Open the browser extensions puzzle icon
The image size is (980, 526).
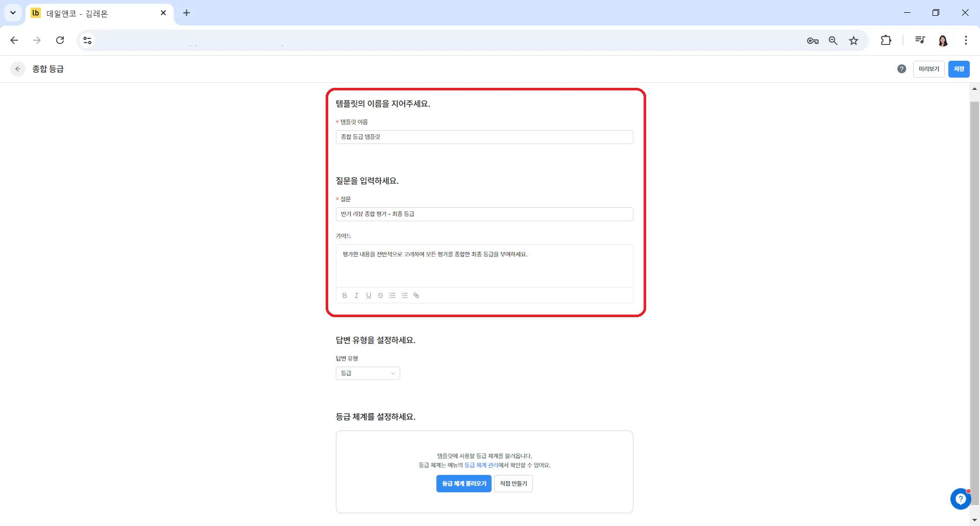[x=886, y=40]
